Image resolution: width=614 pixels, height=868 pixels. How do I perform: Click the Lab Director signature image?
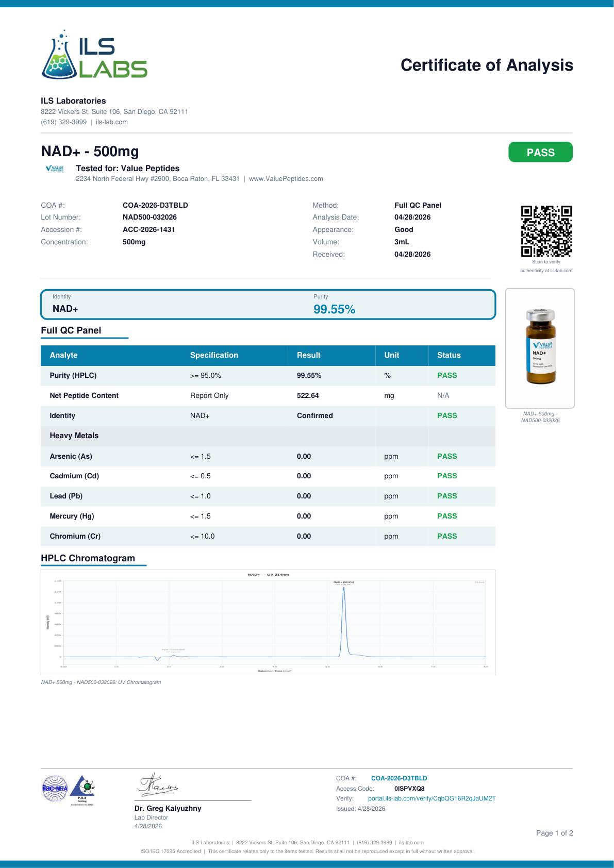[158, 784]
